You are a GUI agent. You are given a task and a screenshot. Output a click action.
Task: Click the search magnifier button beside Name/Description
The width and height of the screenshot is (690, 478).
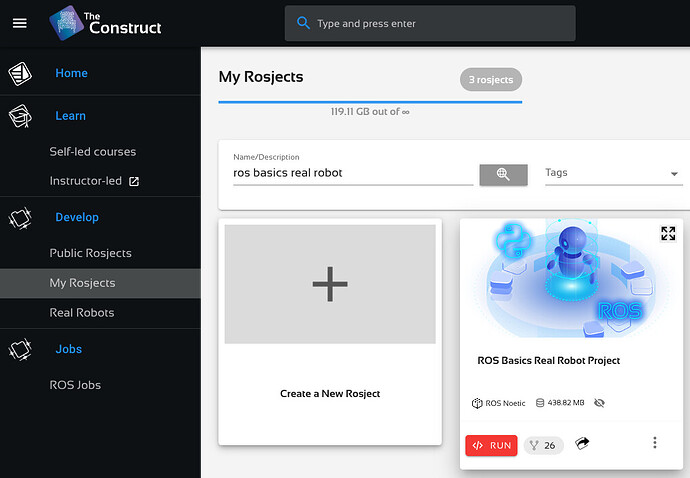503,174
